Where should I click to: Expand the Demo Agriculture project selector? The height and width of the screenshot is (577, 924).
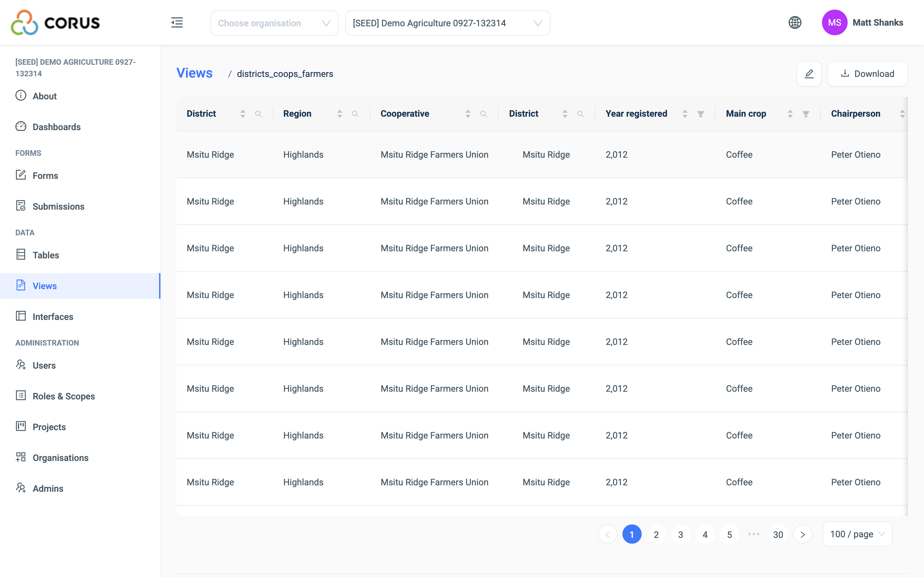coord(448,23)
